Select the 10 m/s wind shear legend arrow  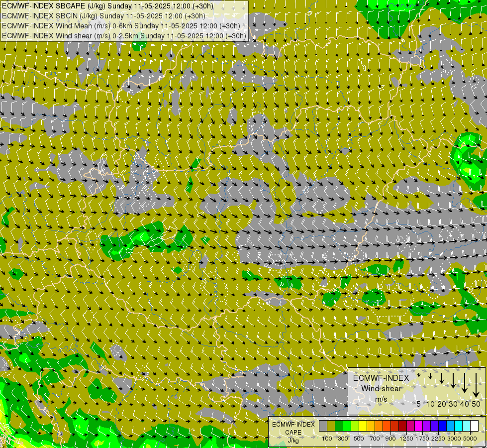(430, 376)
